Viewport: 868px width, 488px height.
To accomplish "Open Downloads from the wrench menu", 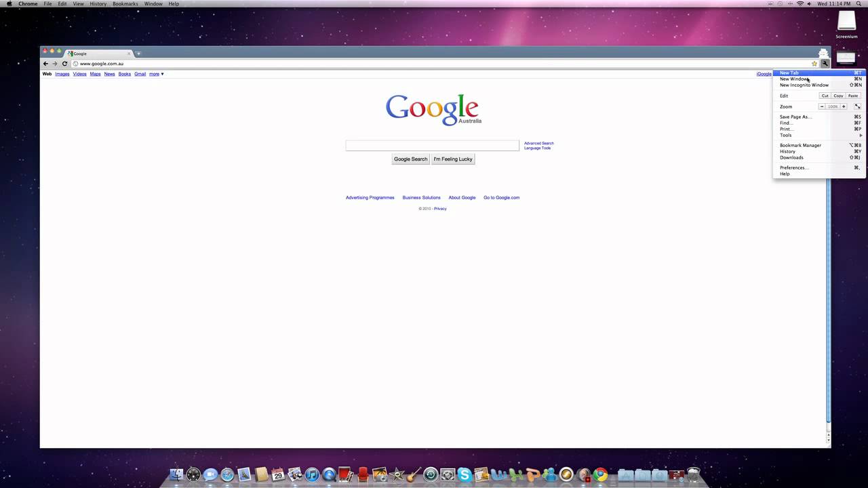I will pos(819,157).
